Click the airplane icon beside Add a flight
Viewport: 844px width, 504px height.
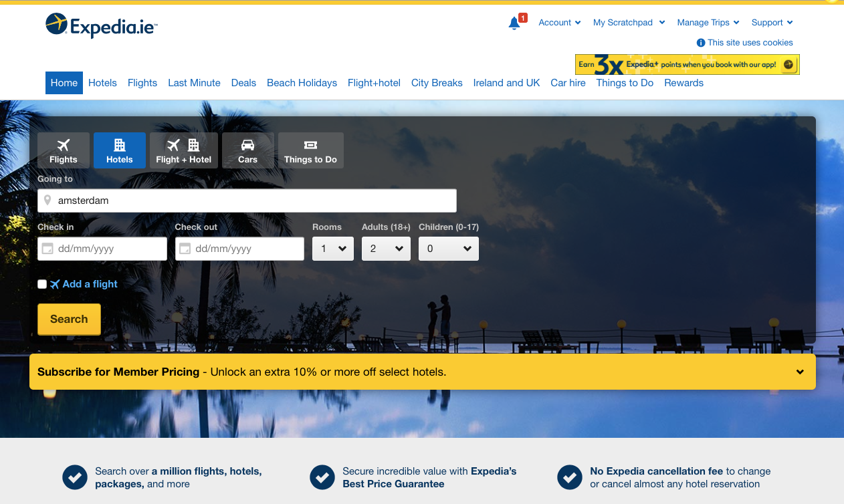[55, 284]
